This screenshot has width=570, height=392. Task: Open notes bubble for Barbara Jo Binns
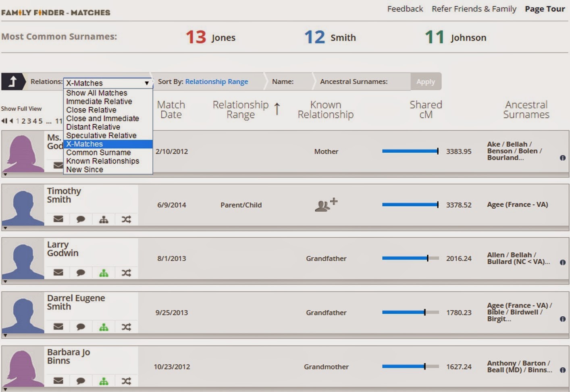click(81, 381)
